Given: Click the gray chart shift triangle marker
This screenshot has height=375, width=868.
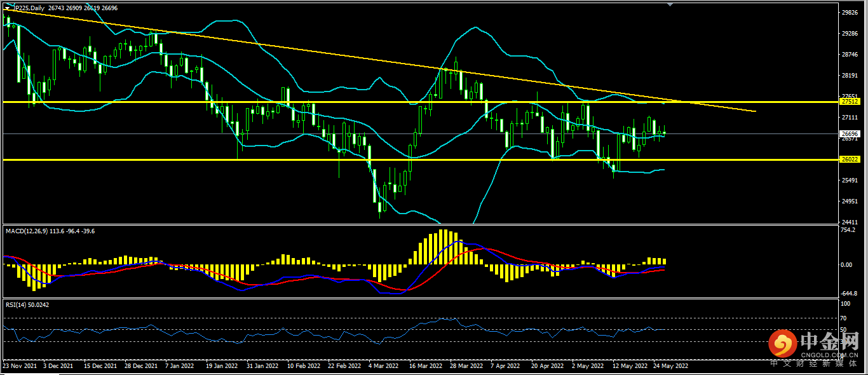Looking at the screenshot, I should tap(668, 4).
